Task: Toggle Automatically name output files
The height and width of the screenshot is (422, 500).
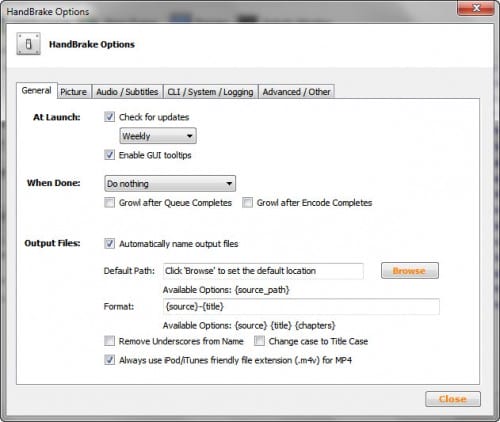Action: click(109, 244)
